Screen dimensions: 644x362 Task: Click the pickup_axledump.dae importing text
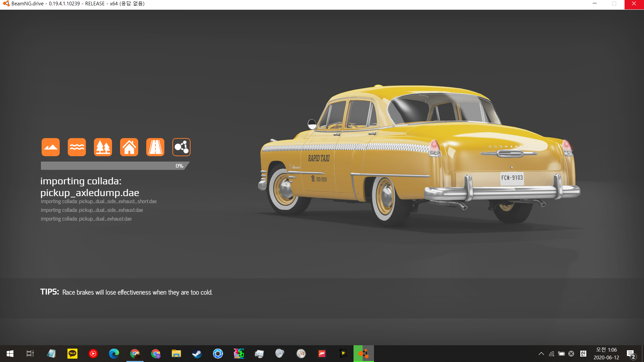(x=90, y=187)
